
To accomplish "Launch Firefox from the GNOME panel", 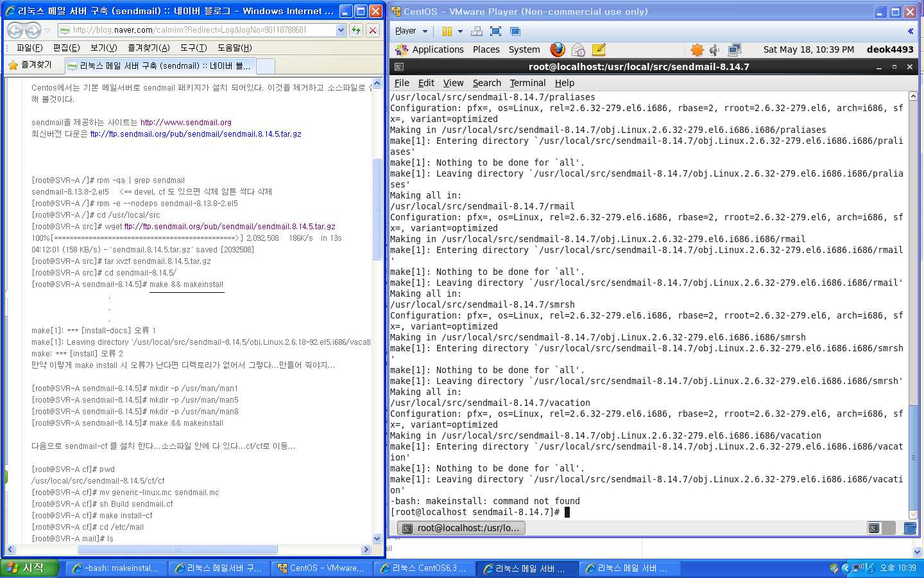I will (558, 49).
